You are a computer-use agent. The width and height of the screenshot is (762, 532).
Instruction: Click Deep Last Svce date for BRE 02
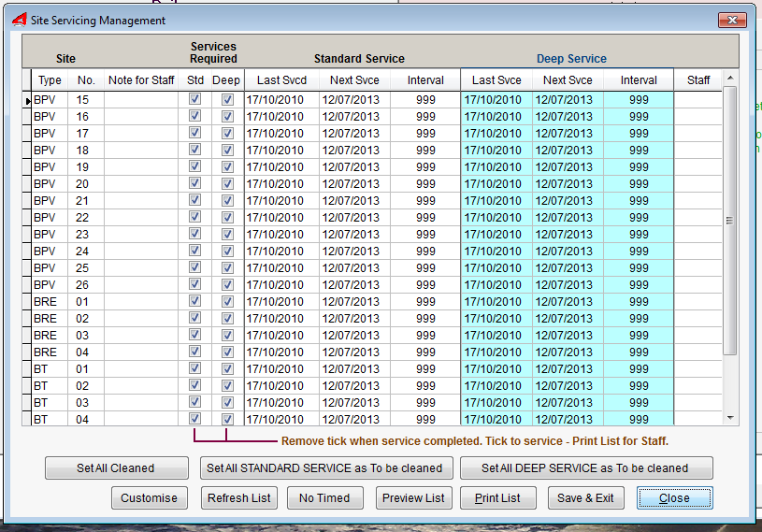pos(496,318)
